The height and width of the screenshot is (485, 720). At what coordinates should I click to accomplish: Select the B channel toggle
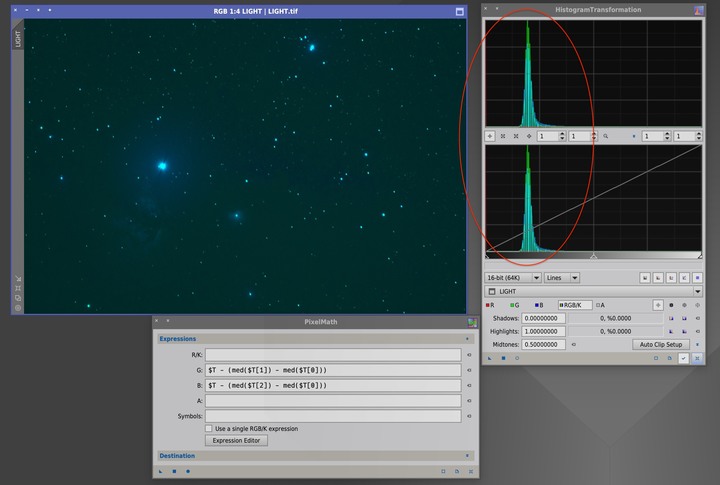point(539,305)
